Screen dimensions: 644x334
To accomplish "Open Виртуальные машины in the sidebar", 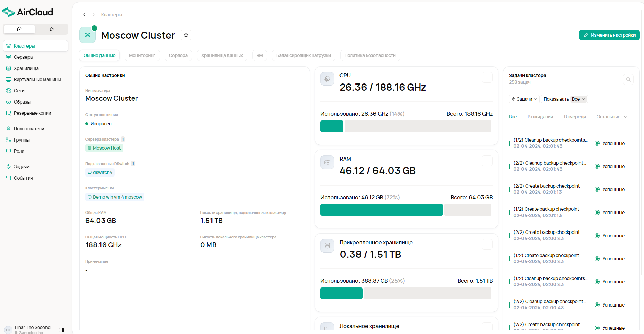I will (37, 79).
